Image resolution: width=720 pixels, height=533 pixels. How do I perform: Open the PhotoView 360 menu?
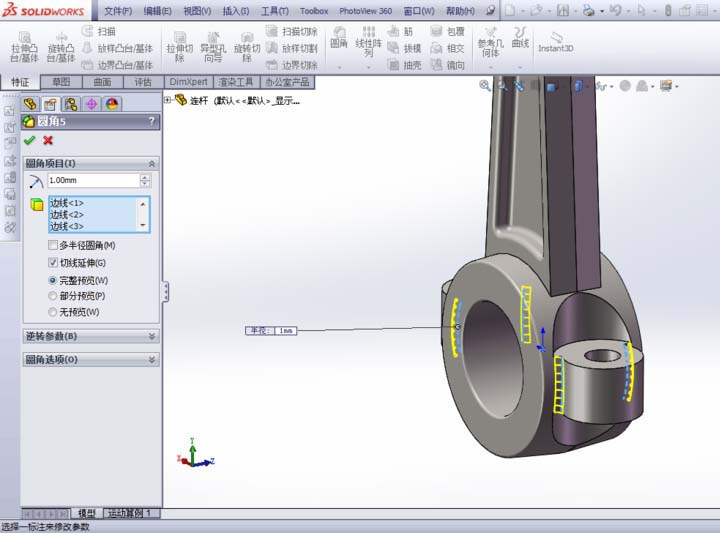click(366, 11)
